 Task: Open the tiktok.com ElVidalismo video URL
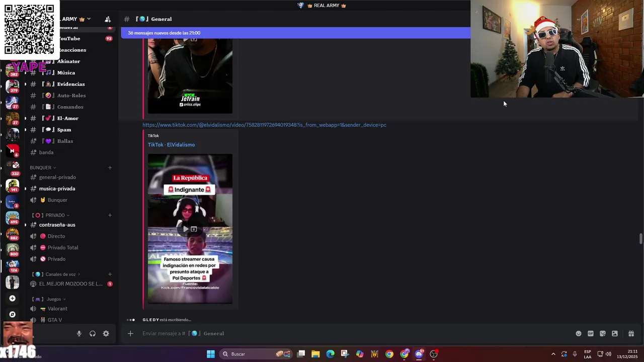264,125
